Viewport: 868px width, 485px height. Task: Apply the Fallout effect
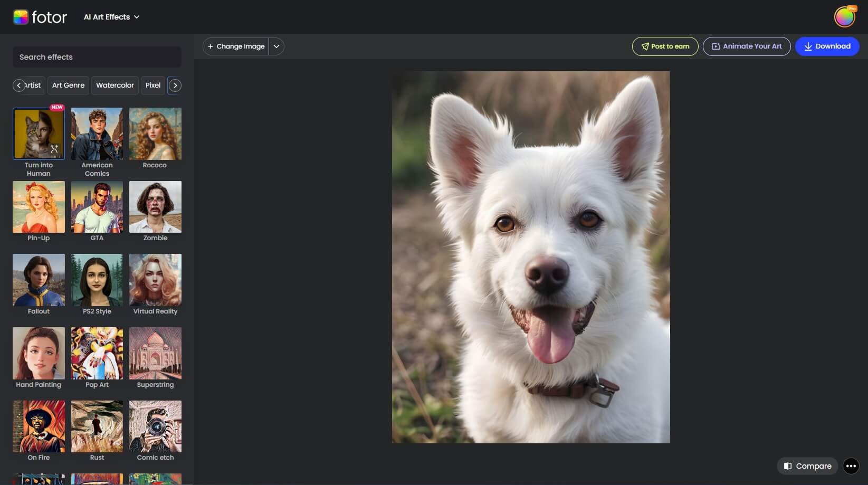[x=39, y=280]
